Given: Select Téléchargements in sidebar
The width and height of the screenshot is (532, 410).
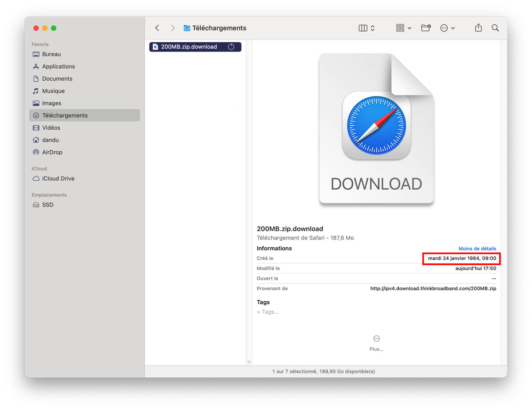Looking at the screenshot, I should 85,115.
